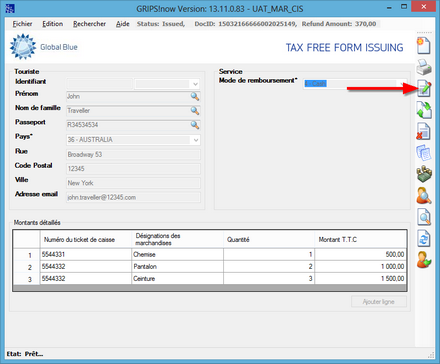The width and height of the screenshot is (440, 364).
Task: Click the quantity cell for Ceinture row
Action: tap(269, 279)
